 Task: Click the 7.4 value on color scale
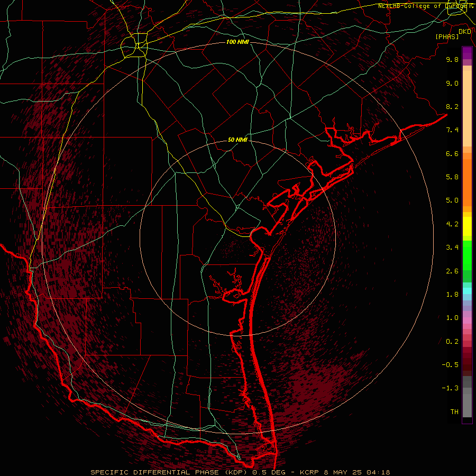coord(452,130)
